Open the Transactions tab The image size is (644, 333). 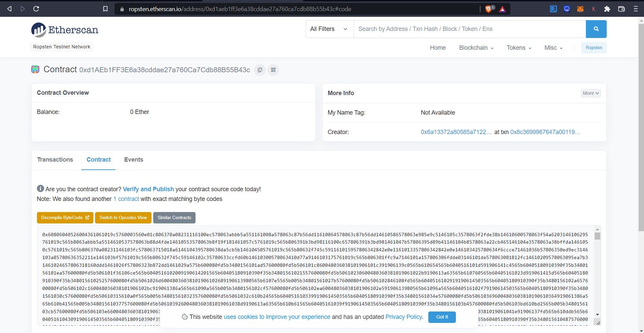coord(55,160)
